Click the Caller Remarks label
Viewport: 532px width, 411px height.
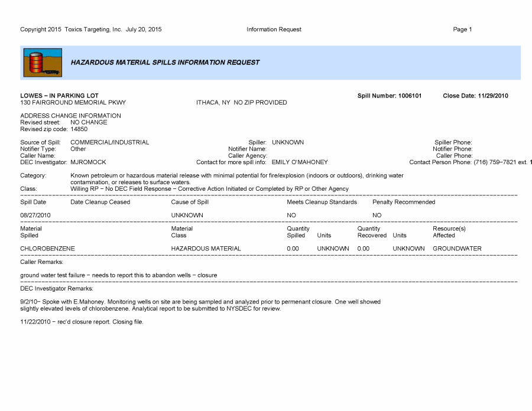click(x=41, y=262)
